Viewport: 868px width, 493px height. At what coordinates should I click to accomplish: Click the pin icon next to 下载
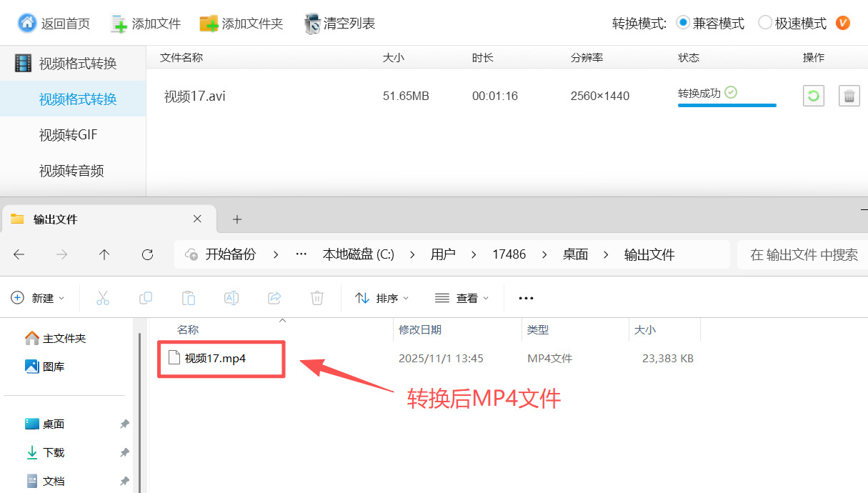pyautogui.click(x=124, y=452)
